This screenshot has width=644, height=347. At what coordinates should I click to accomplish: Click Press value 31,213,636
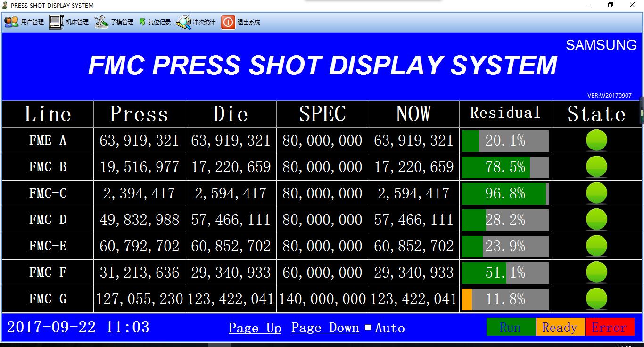point(139,273)
